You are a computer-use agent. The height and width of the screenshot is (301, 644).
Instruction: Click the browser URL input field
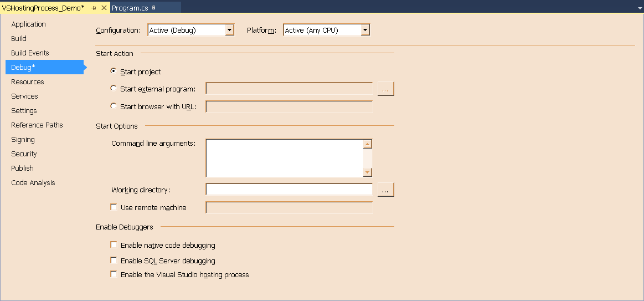(289, 106)
